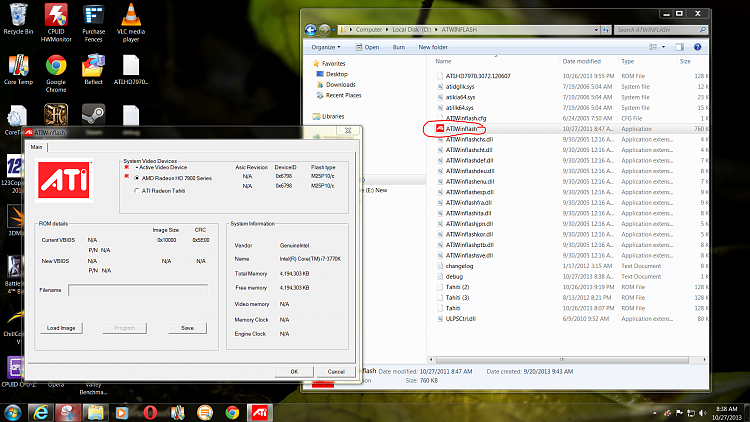Image resolution: width=750 pixels, height=422 pixels.
Task: Select the Tahiti (2) ROM file
Action: [x=457, y=287]
